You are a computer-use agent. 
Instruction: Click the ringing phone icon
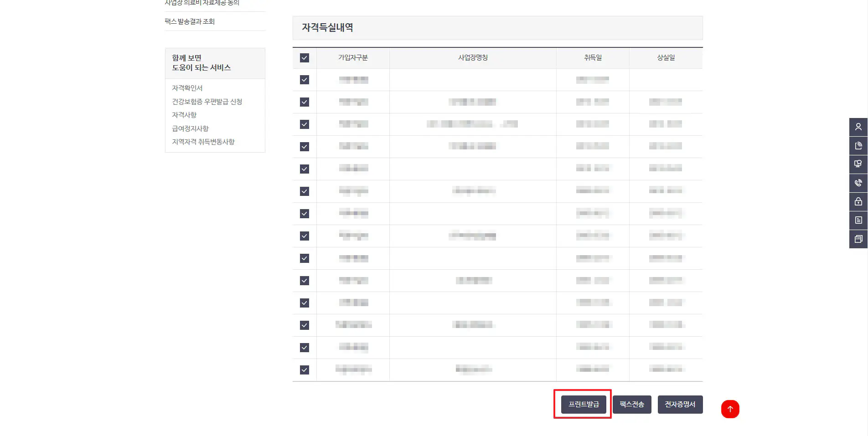tap(858, 183)
